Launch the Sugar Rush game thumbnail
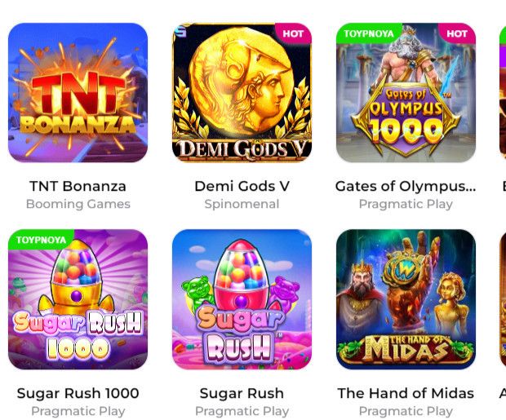Screen dimensions: 506x420 242,299
